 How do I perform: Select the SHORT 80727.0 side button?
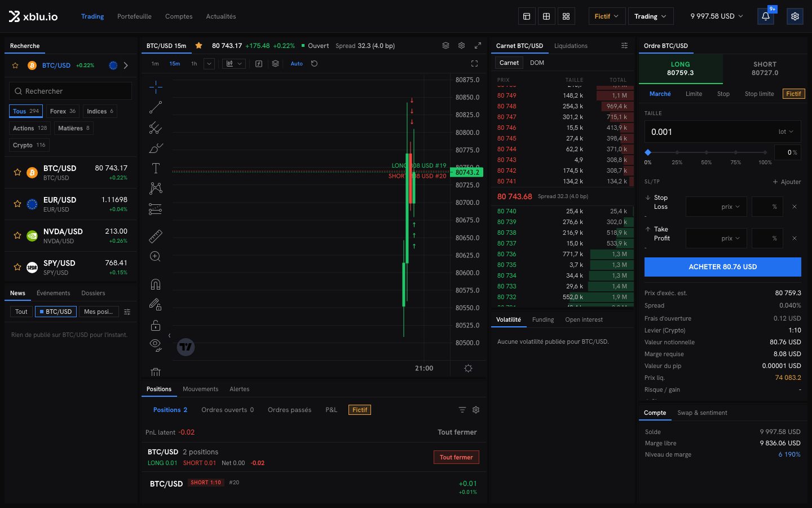click(x=765, y=68)
